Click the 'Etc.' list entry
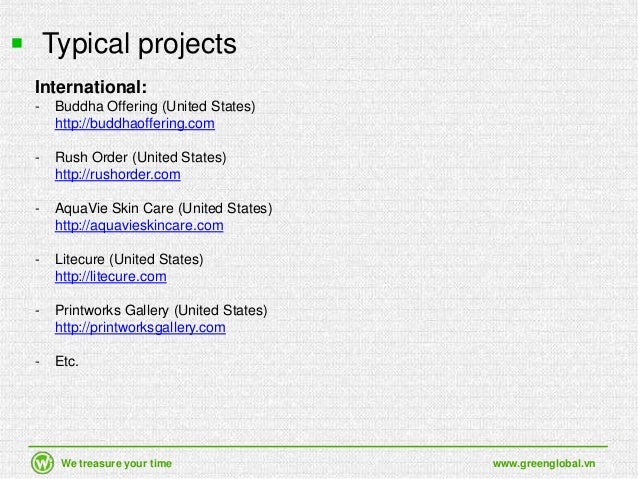 tap(67, 361)
